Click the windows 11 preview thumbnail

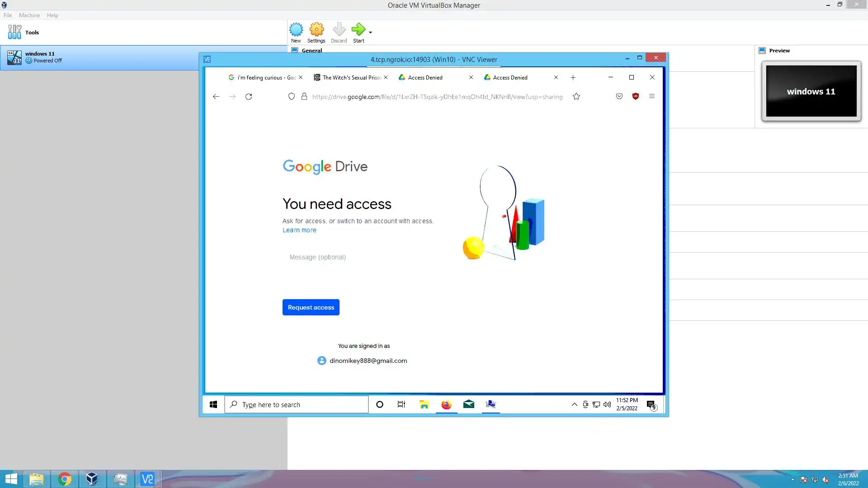(811, 91)
